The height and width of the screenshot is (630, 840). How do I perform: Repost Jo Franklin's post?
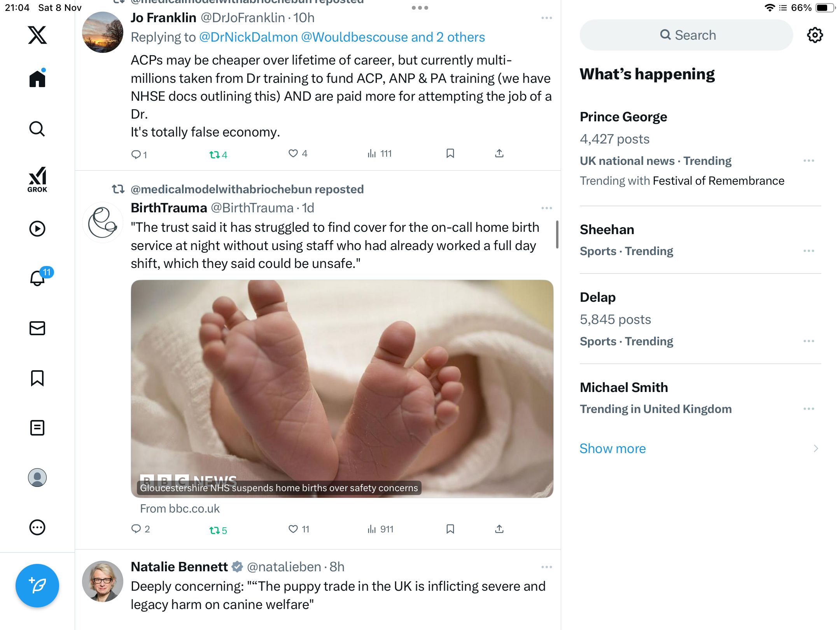pyautogui.click(x=218, y=155)
